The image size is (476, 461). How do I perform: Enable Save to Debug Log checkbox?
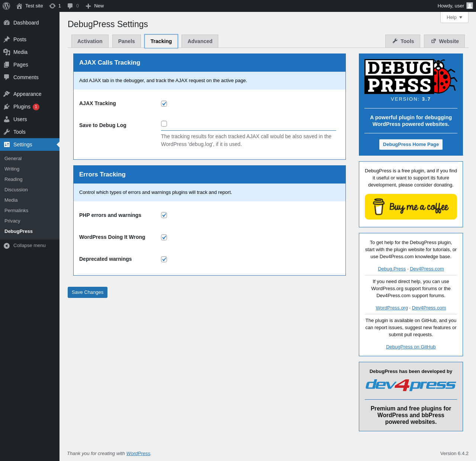coord(164,124)
